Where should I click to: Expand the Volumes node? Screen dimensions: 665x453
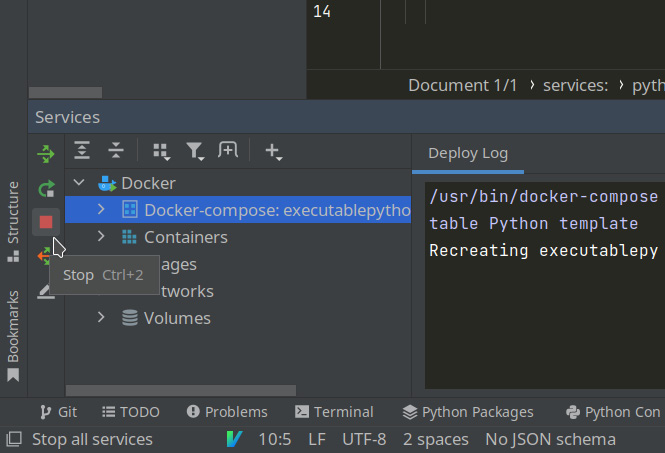pos(101,317)
